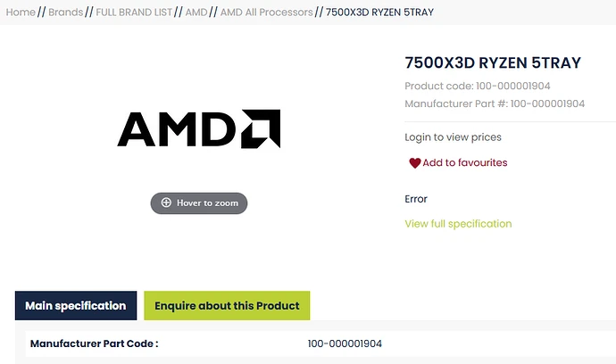The width and height of the screenshot is (616, 364).
Task: Go to Home in the breadcrumb
Action: tap(21, 12)
